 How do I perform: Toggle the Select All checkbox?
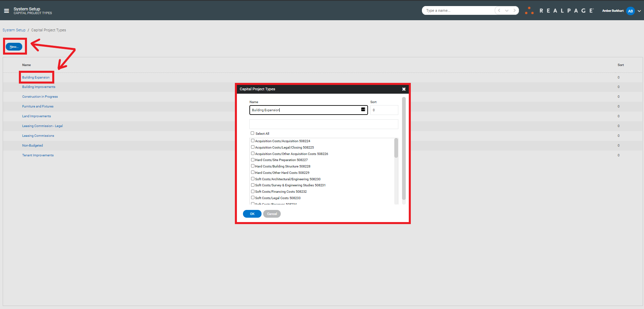pyautogui.click(x=252, y=133)
